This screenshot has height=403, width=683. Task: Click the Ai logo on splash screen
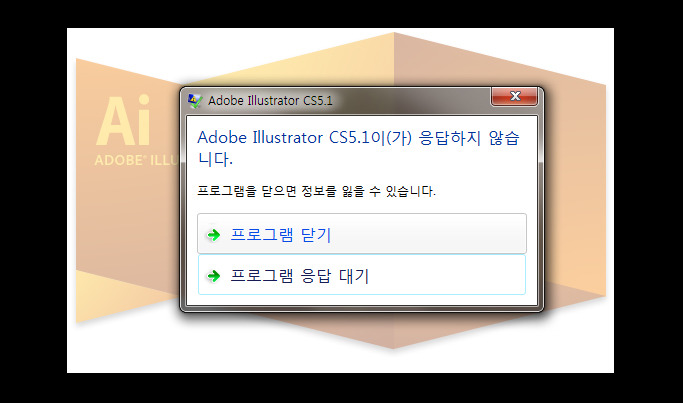click(124, 120)
